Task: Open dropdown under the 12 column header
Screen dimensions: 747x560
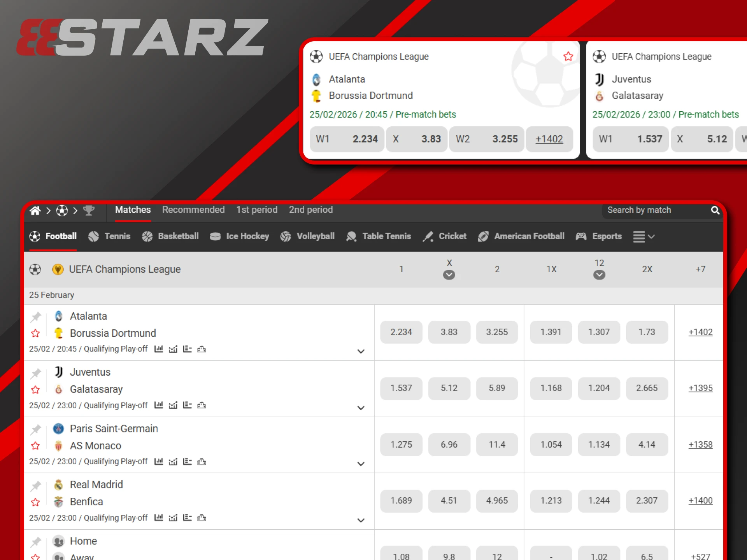Action: pyautogui.click(x=599, y=275)
